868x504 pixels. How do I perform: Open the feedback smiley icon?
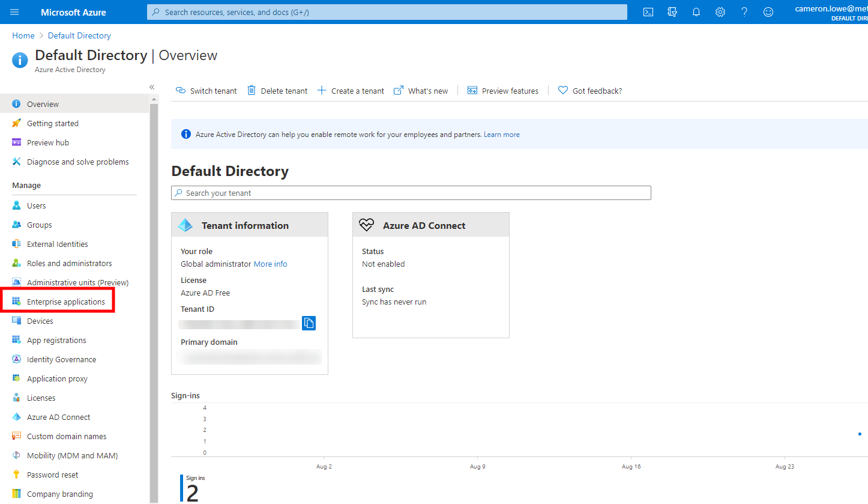768,12
